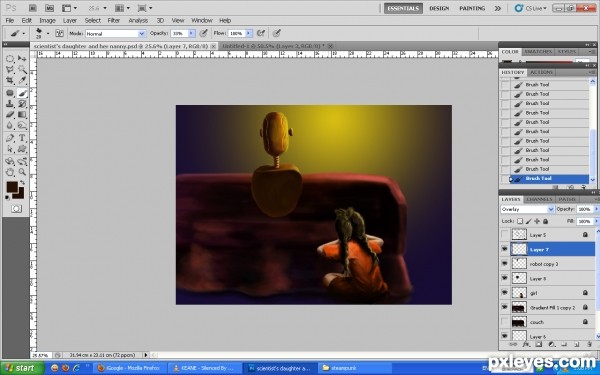This screenshot has height=375, width=600.
Task: Open the Image menu
Action: [x=47, y=21]
